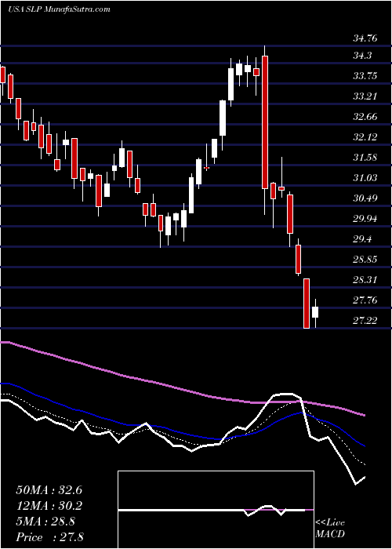Click the 'Price : 27.8' readout

(49, 537)
